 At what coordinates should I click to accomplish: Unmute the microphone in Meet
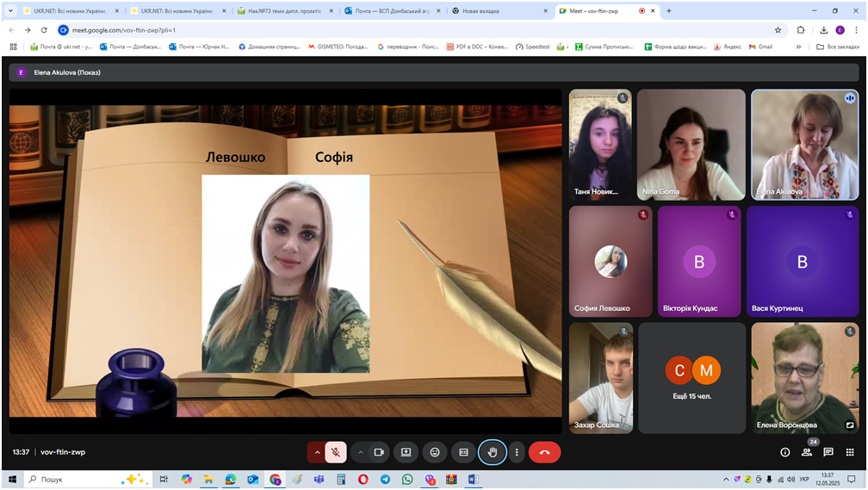pyautogui.click(x=336, y=452)
